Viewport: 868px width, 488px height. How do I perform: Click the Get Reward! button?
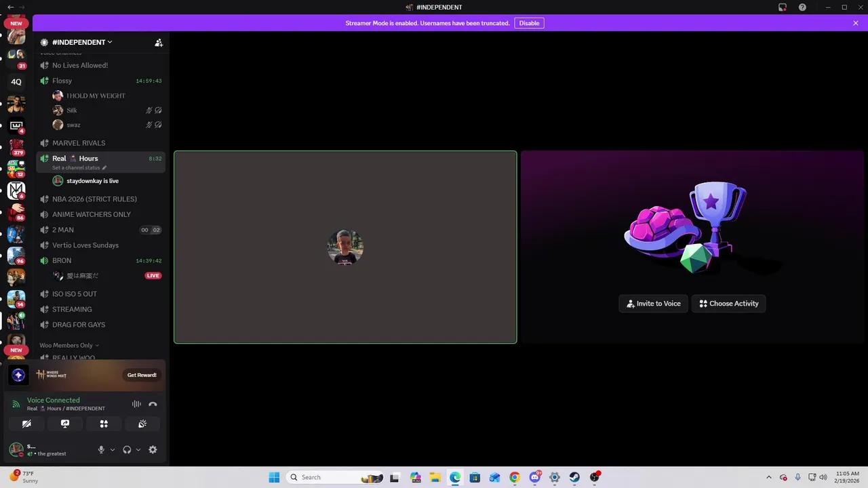point(142,375)
